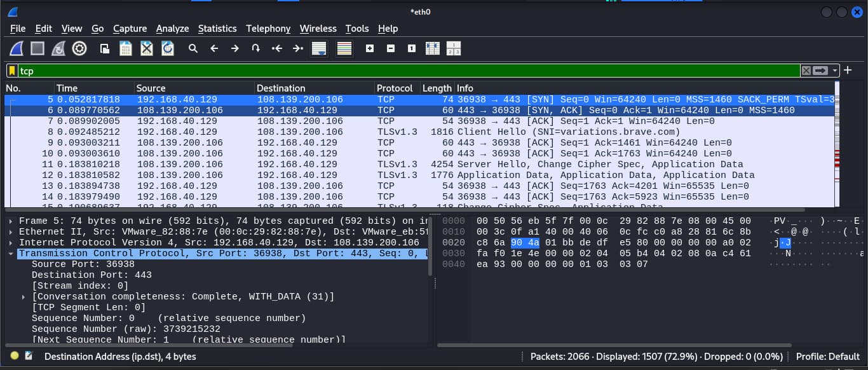
Task: Click highlighted hex bytes 90 4a
Action: [525, 242]
